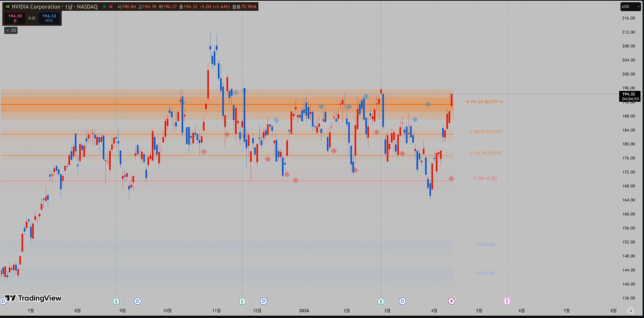Click the dividend marker after March
Viewport: 644px width, 318px height.
pyautogui.click(x=402, y=301)
